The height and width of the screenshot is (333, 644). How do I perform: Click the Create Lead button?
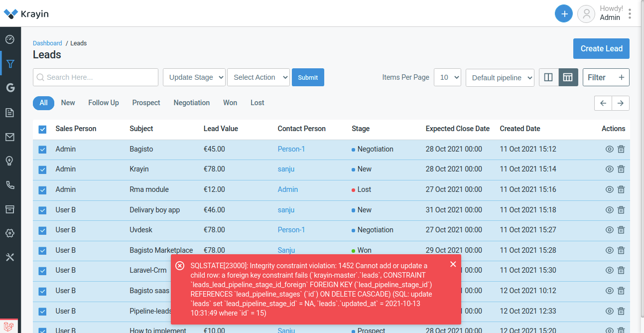[x=601, y=48]
